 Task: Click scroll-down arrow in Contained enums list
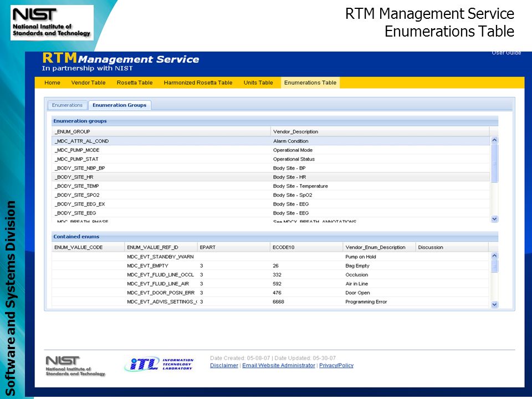(494, 304)
